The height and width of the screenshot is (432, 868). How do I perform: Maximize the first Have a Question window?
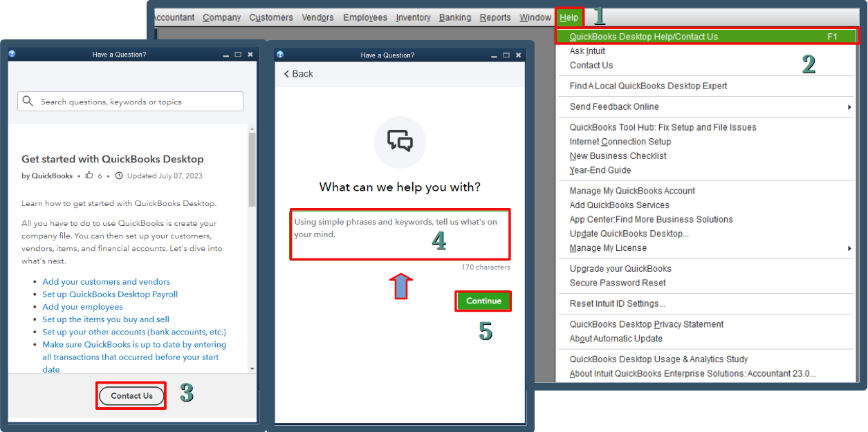click(238, 55)
